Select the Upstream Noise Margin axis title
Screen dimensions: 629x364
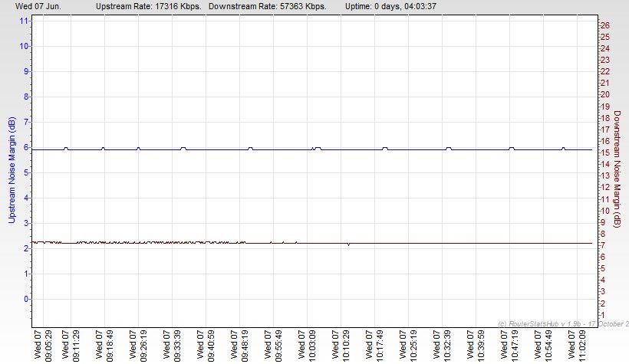click(x=12, y=169)
